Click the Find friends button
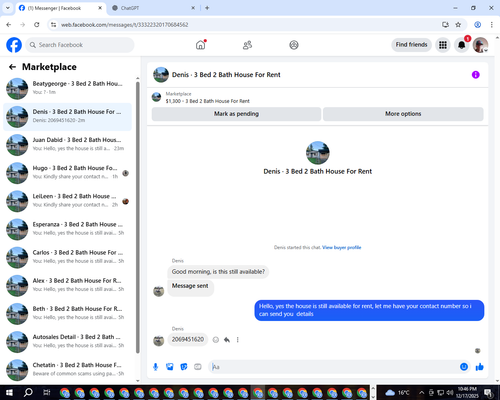Image resolution: width=500 pixels, height=400 pixels. tap(411, 45)
